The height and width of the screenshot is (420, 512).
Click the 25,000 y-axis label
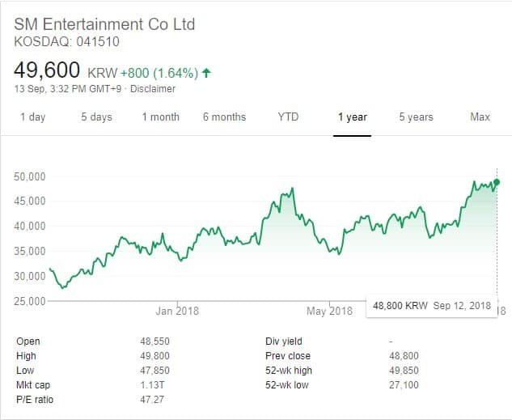click(30, 301)
